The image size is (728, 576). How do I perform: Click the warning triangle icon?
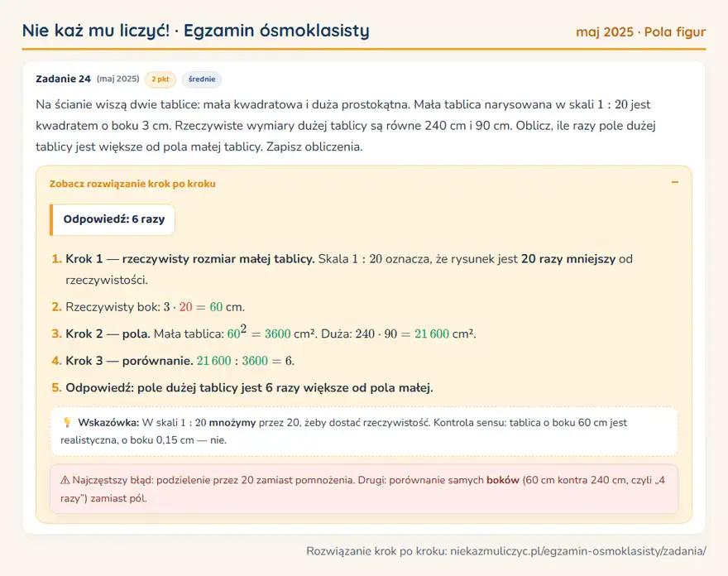[x=65, y=480]
